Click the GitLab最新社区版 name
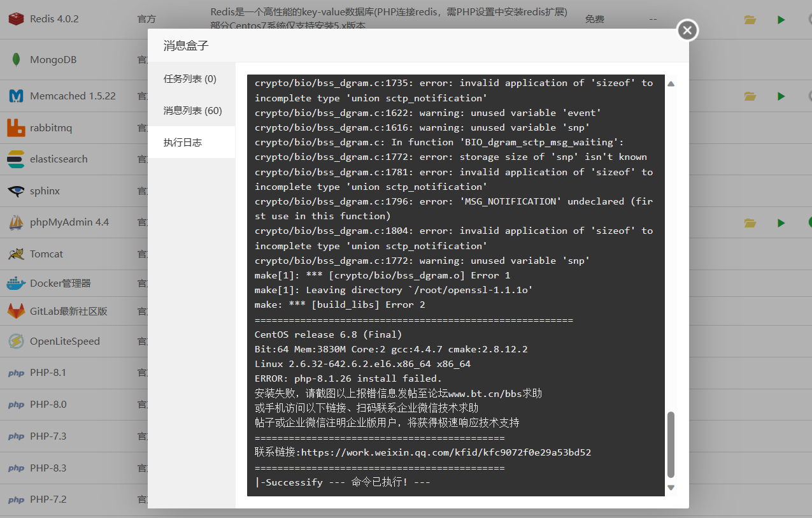The width and height of the screenshot is (812, 518). [69, 312]
